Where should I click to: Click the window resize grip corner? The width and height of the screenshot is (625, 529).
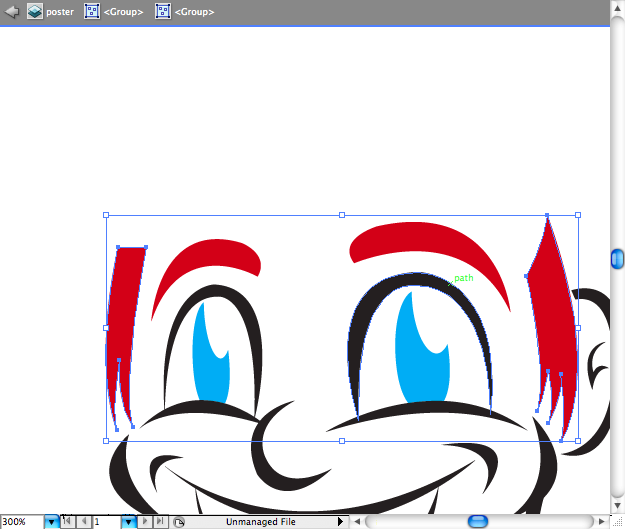pyautogui.click(x=617, y=521)
